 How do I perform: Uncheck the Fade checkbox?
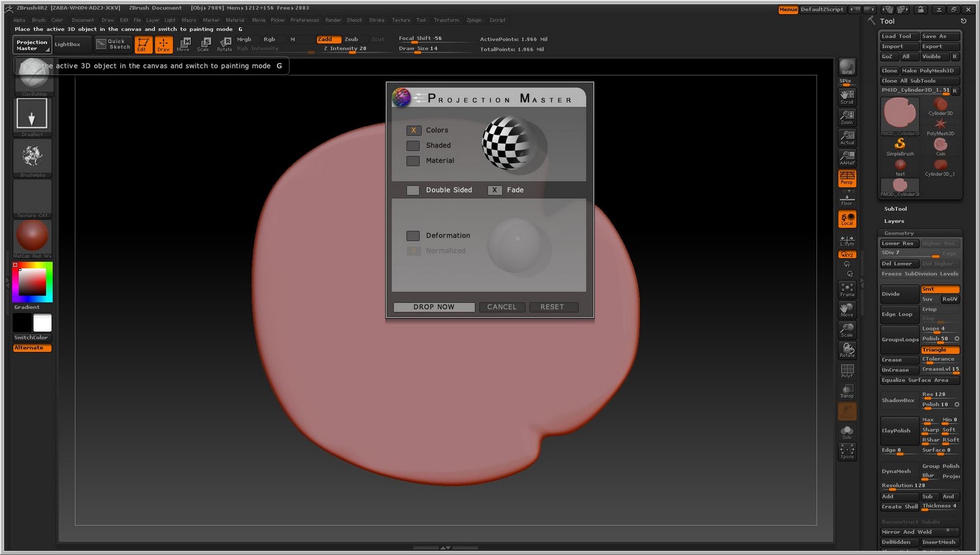pyautogui.click(x=495, y=190)
